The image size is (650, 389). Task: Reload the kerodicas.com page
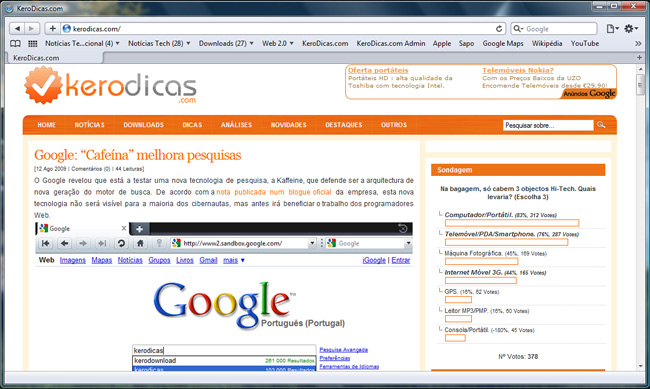coord(499,29)
